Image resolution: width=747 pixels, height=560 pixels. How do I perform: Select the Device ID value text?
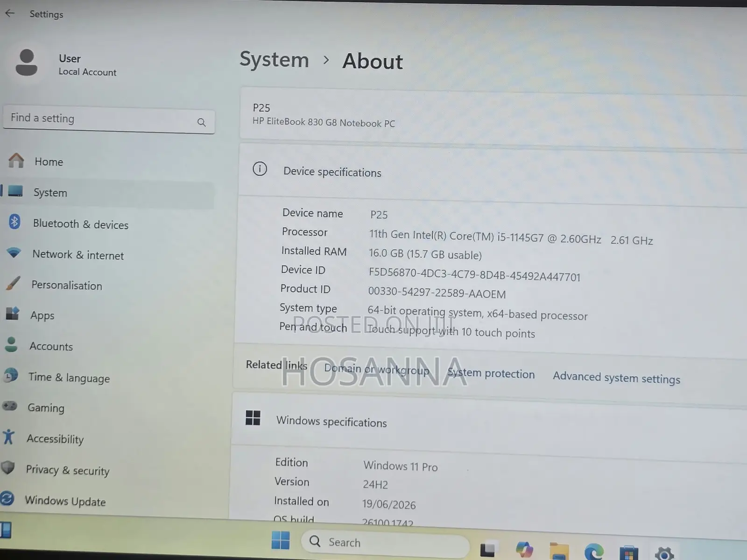(x=474, y=274)
